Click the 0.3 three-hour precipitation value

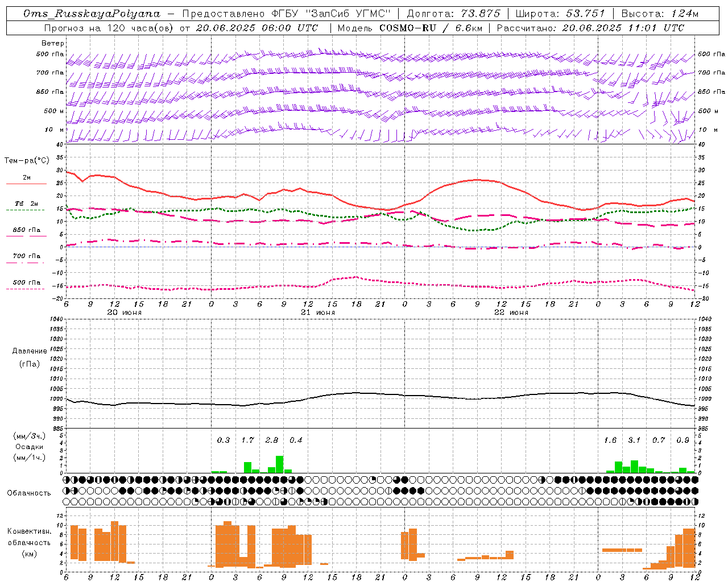pos(224,440)
